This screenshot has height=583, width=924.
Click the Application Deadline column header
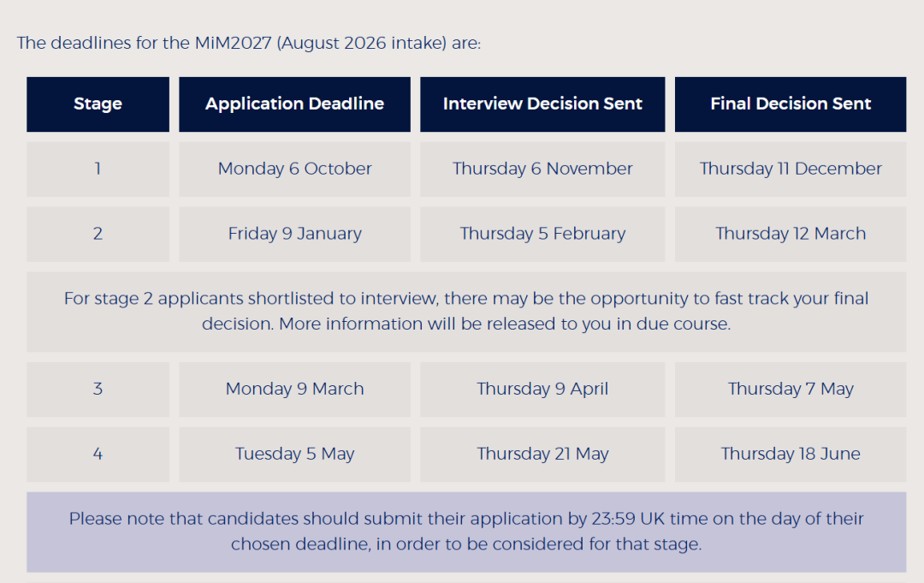point(294,104)
